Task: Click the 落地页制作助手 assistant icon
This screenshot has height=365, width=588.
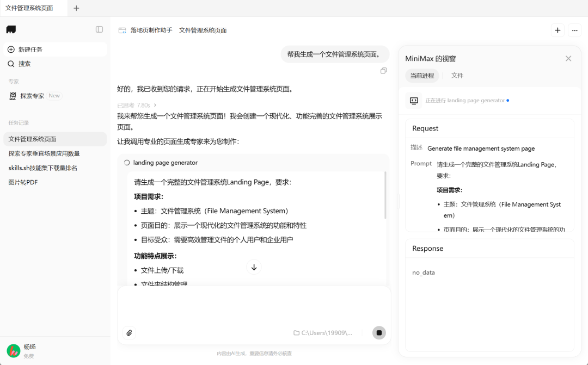Action: click(121, 31)
